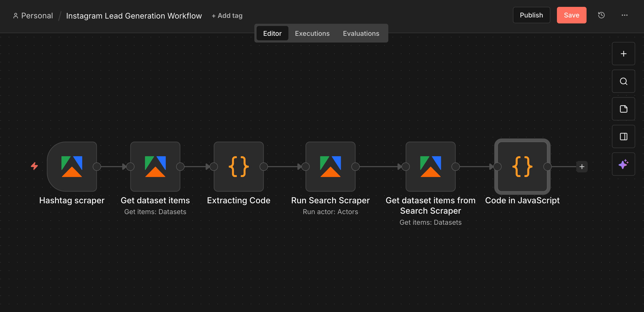
Task: Open the AI assistant sparkles icon
Action: click(x=623, y=164)
